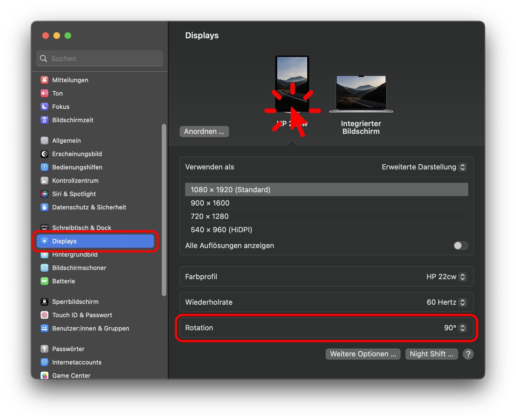The width and height of the screenshot is (516, 420).
Task: Click the Anordnen button
Action: (x=204, y=131)
